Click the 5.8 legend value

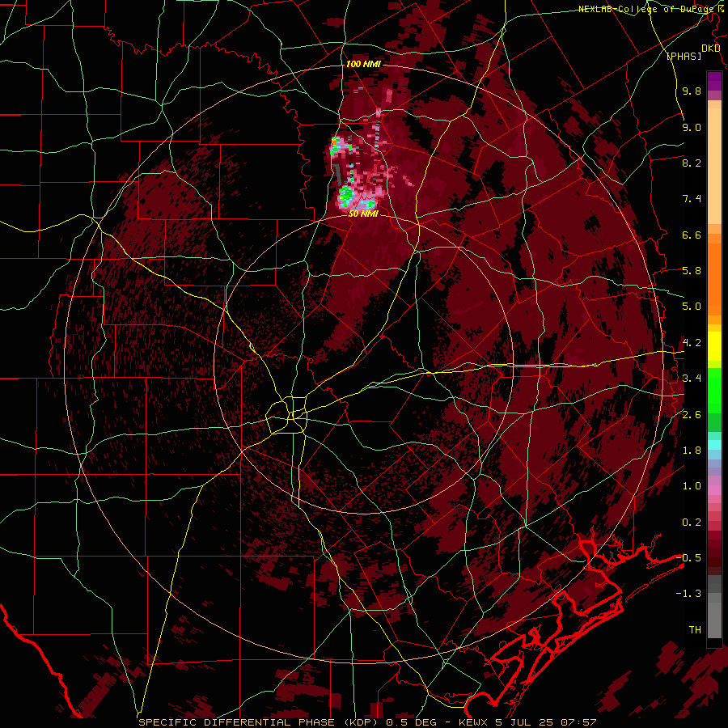tap(692, 271)
